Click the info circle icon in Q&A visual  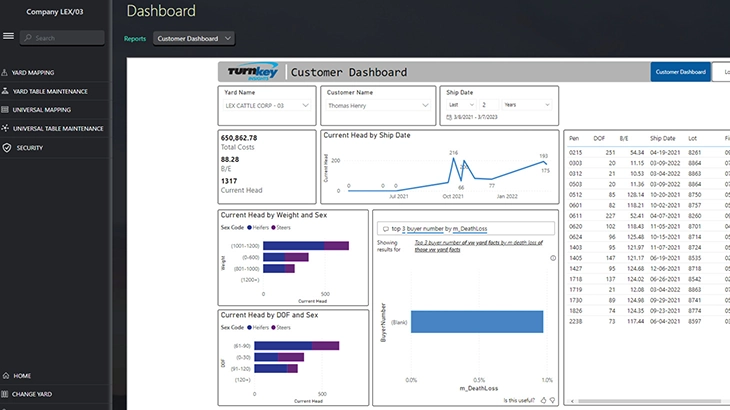click(x=553, y=258)
